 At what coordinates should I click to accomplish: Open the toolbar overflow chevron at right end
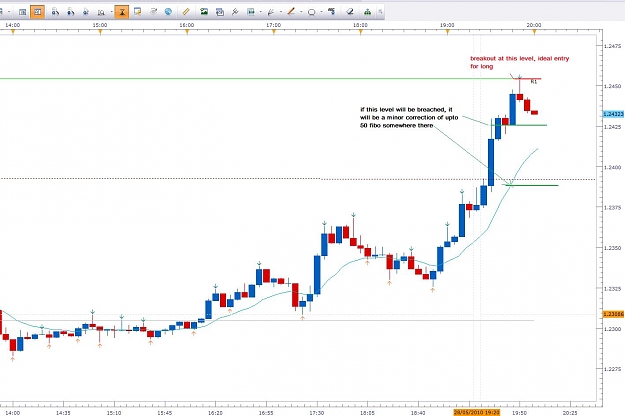pos(380,12)
